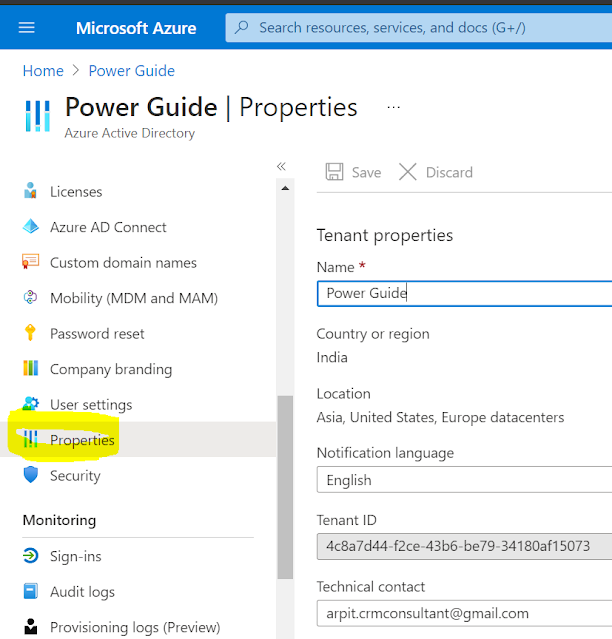Click the Azure AD Connect icon
This screenshot has width=612, height=639.
tap(31, 226)
